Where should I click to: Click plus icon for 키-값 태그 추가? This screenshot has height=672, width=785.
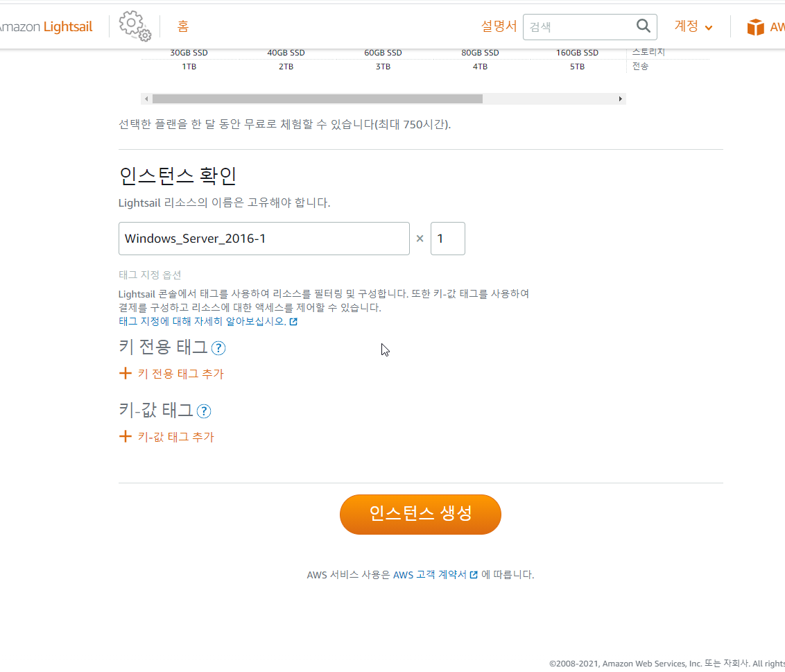click(x=125, y=436)
